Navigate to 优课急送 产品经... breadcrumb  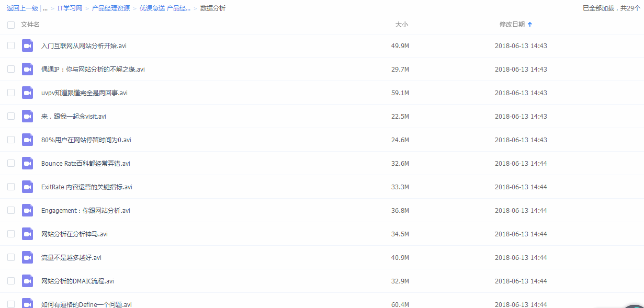(165, 8)
